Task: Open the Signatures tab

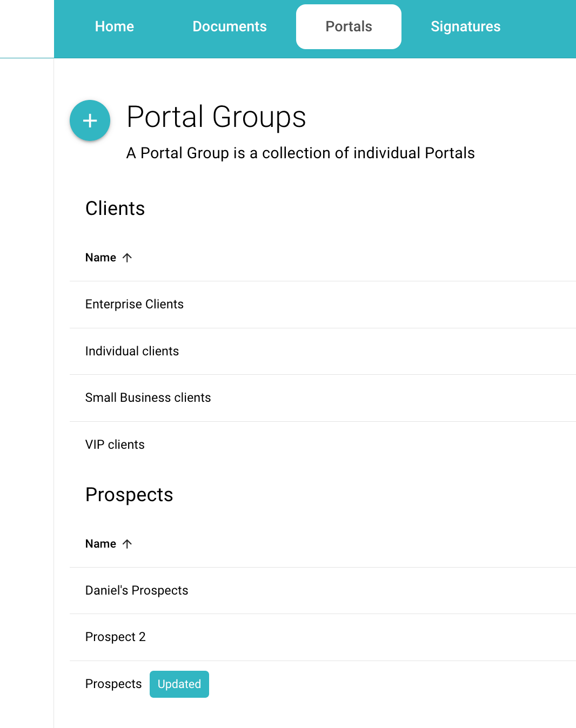Action: tap(465, 26)
